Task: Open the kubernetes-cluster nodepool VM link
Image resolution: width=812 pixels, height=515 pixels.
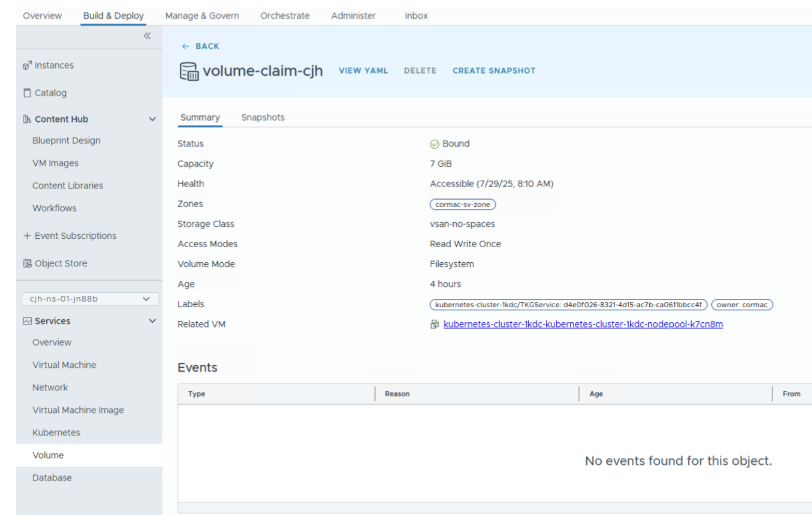Action: (583, 324)
